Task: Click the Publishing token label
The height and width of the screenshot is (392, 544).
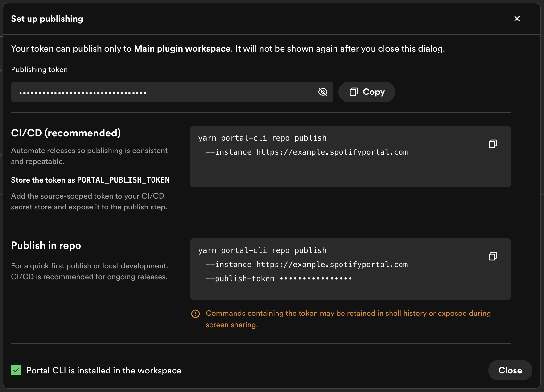Action: [39, 69]
